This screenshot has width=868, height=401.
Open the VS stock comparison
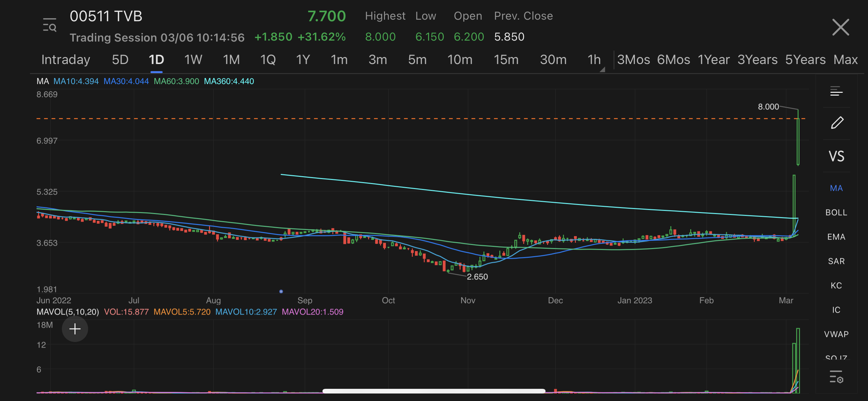click(x=836, y=156)
